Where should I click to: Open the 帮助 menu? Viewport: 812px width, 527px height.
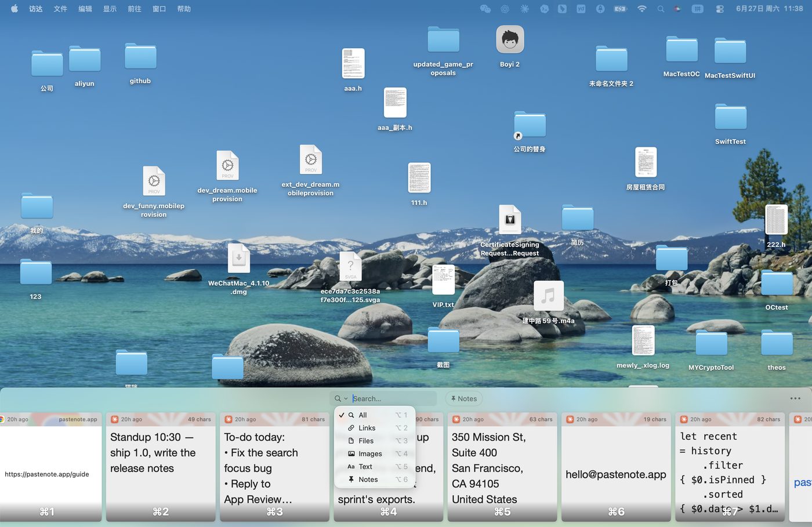(x=184, y=9)
